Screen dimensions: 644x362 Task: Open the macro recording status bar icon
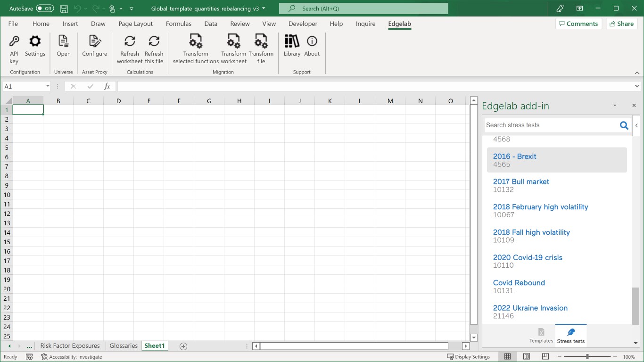[29, 357]
